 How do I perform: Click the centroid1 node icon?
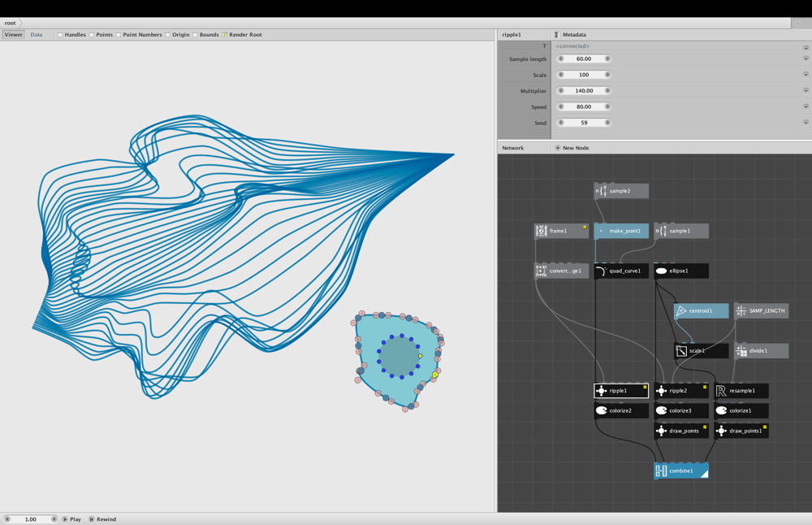[681, 310]
